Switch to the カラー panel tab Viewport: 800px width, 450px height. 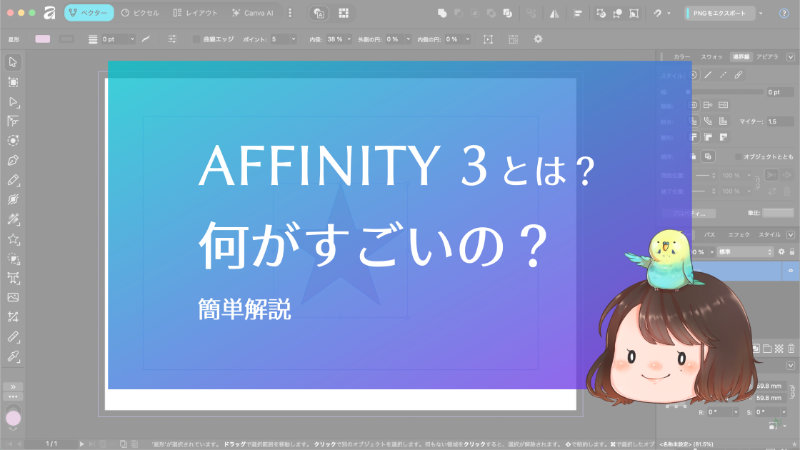[682, 57]
